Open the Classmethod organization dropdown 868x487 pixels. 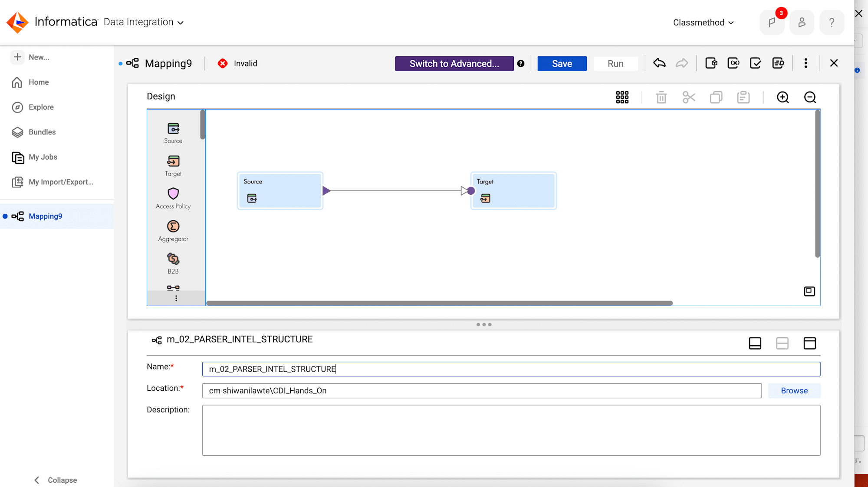coord(703,23)
